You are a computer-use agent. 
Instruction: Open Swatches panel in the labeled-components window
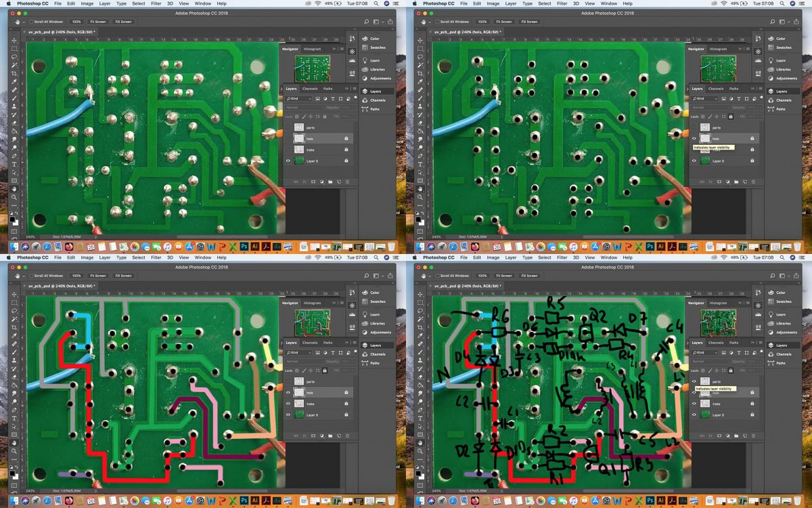coord(784,301)
